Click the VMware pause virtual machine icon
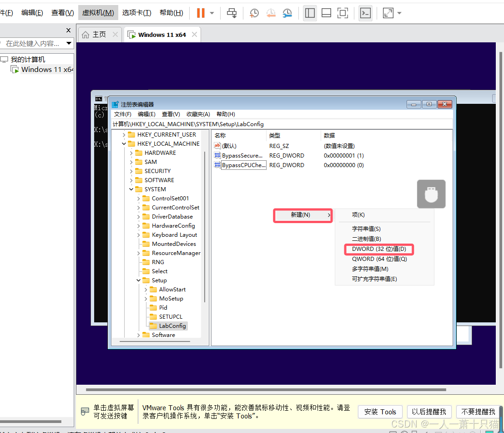 pyautogui.click(x=201, y=13)
